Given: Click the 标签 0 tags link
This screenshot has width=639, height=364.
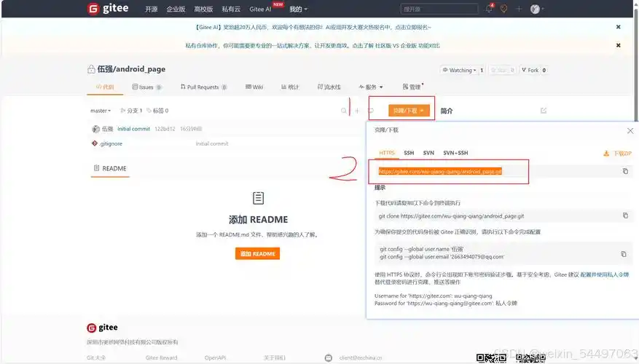Looking at the screenshot, I should pyautogui.click(x=157, y=111).
